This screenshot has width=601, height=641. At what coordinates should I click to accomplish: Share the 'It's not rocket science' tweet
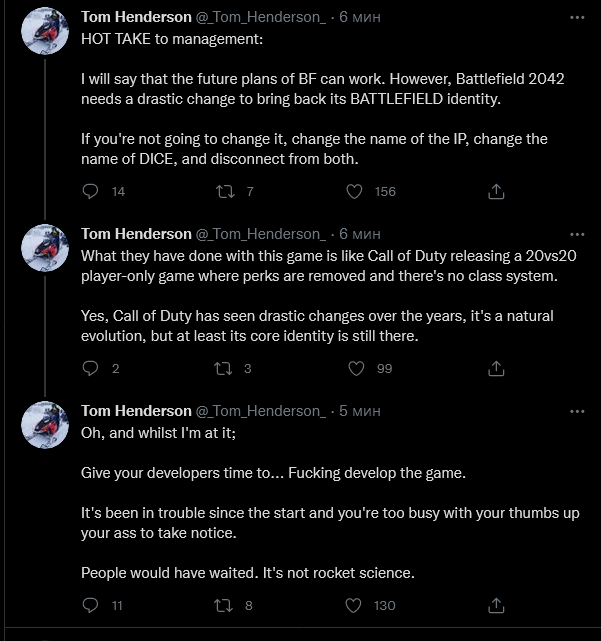click(494, 605)
